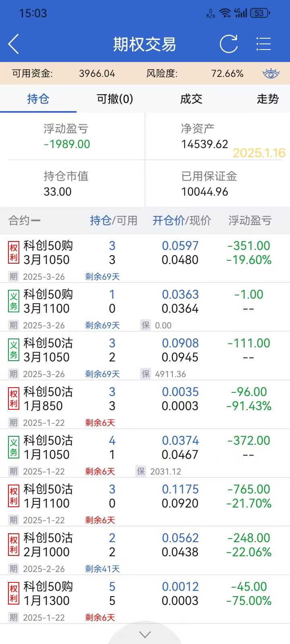Sort by the 浮动盈亏 column header

pyautogui.click(x=250, y=221)
